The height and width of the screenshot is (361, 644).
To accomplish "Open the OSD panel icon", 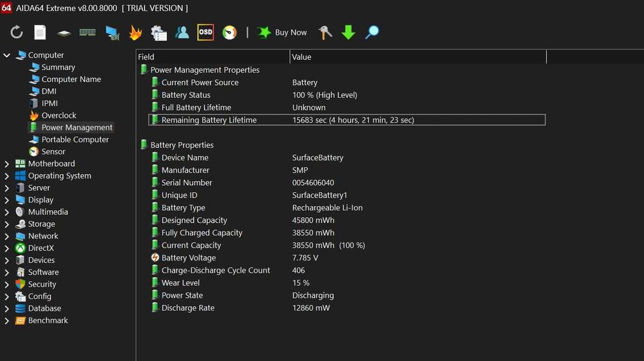I will (205, 32).
